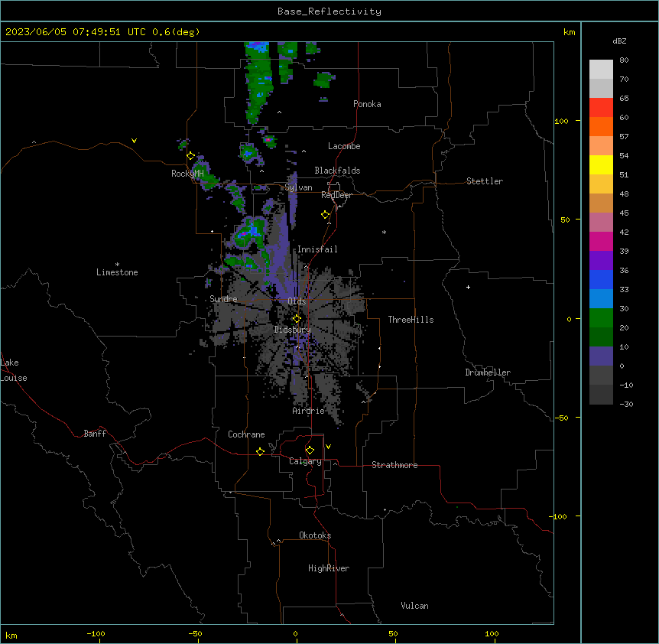Click the km unit label at top right
The width and height of the screenshot is (659, 644).
coord(569,32)
